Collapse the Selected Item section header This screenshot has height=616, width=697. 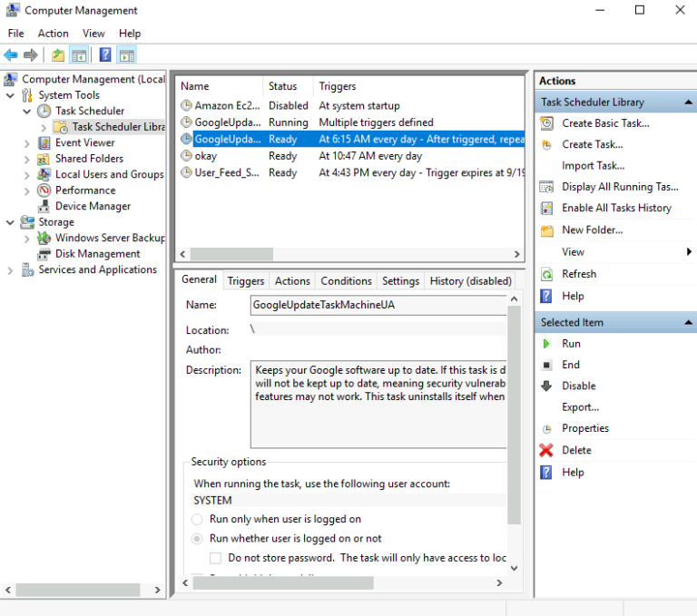[x=689, y=322]
